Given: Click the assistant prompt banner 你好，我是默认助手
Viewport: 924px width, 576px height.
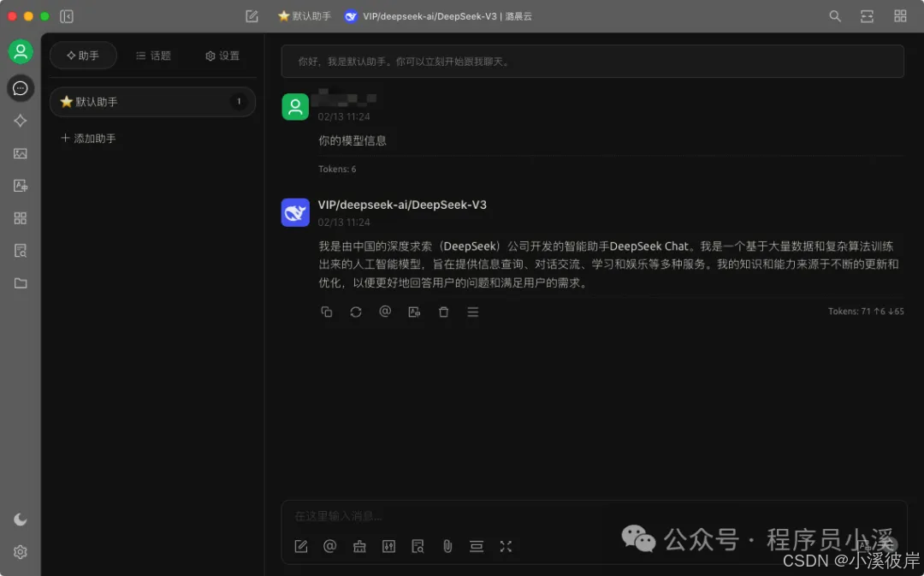Looking at the screenshot, I should (x=592, y=62).
